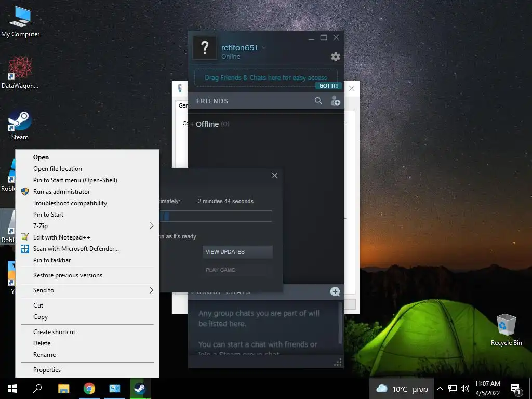Select Scan with Microsoft Defender
This screenshot has width=532, height=399.
(87, 249)
